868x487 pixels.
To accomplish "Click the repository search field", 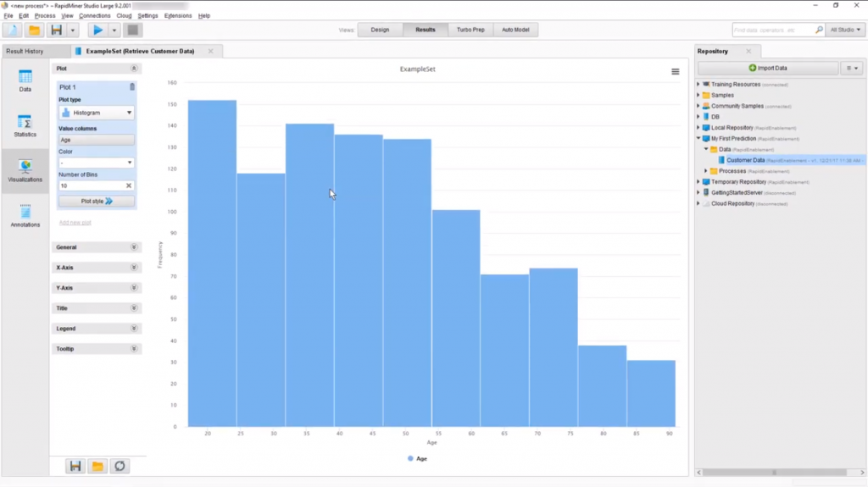I will (773, 30).
